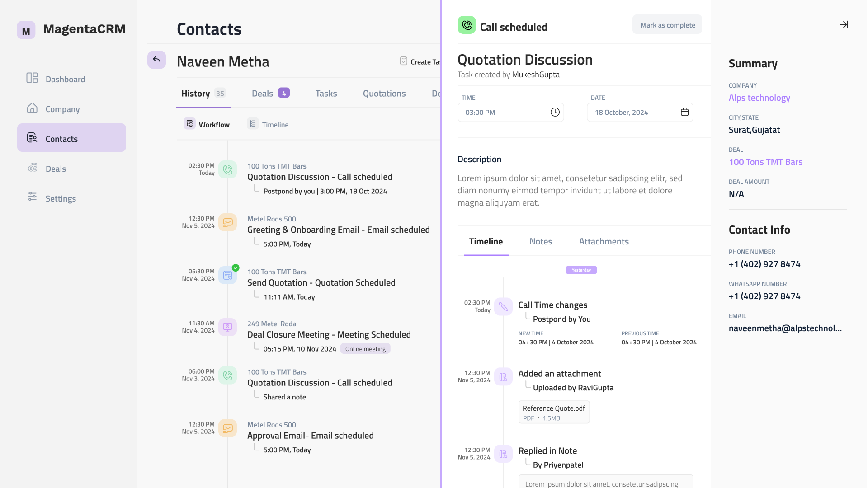Image resolution: width=868 pixels, height=488 pixels.
Task: Click Call Time changes pencil icon
Action: 503,307
